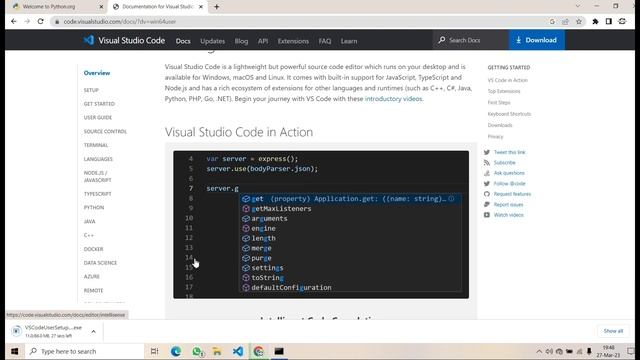Expand SOURCE CONTROL section in sidebar
Image resolution: width=640 pixels, height=360 pixels.
[x=105, y=131]
